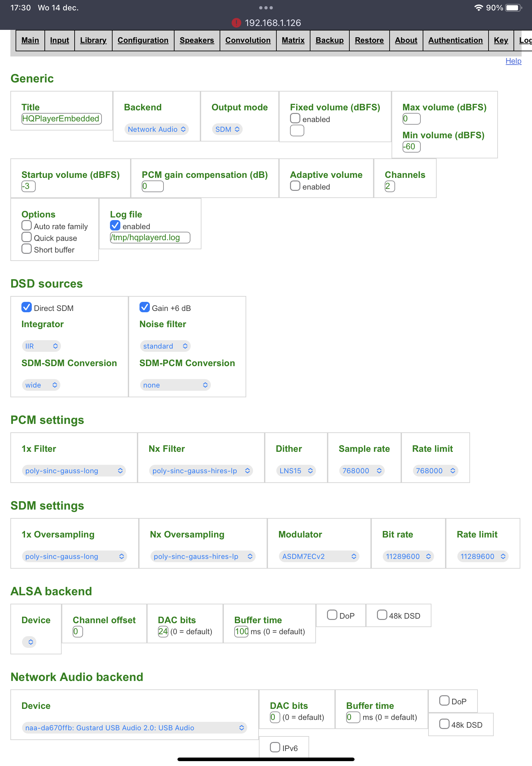Tap the Wi-Fi status icon
Screen dimensions: 532x766
[x=478, y=8]
